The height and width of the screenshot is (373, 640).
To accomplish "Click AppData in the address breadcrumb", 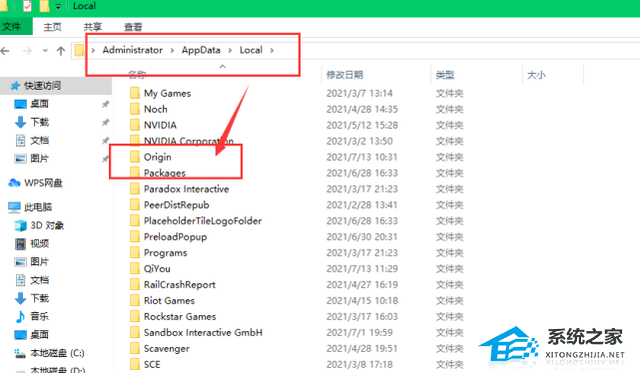I will pyautogui.click(x=201, y=50).
